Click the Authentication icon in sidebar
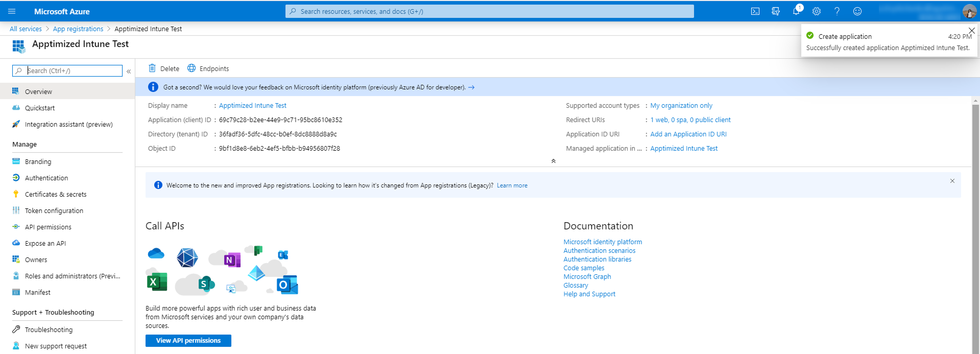This screenshot has width=980, height=354. coord(16,177)
